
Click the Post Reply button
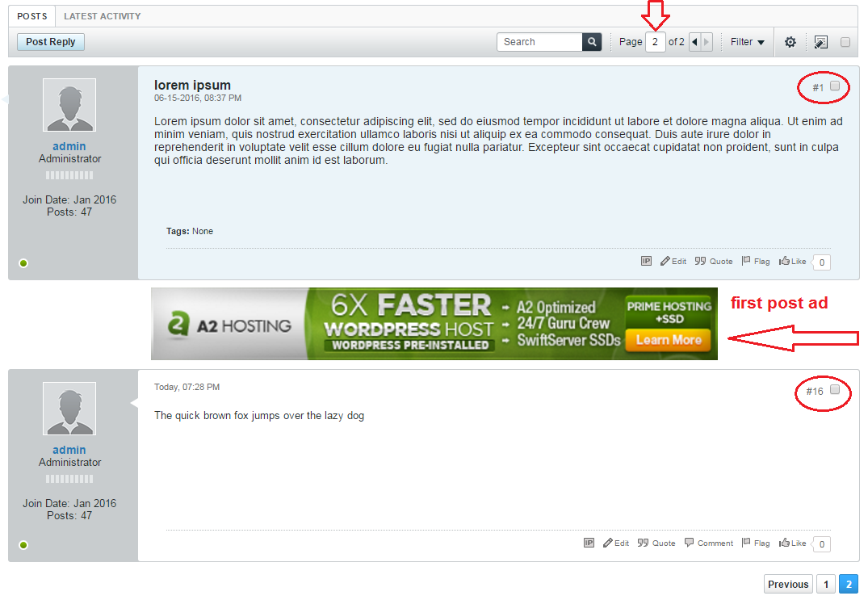(50, 42)
